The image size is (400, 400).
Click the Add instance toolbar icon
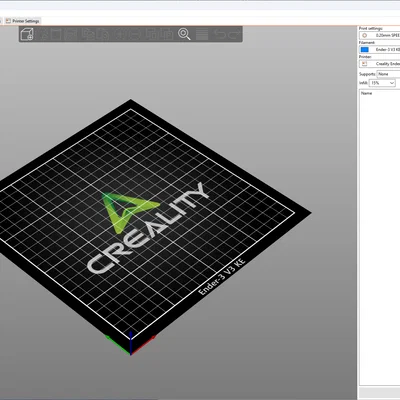[119, 34]
